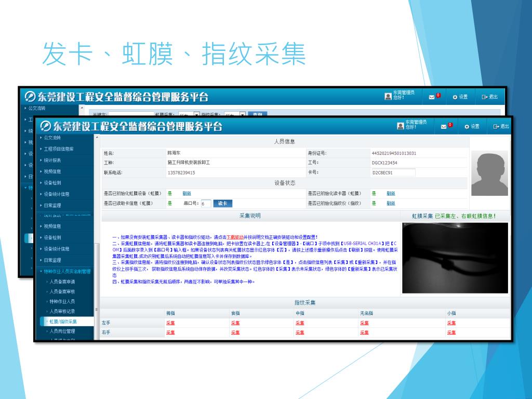Click 采集 for right hand 小指
Image resolution: width=532 pixels, height=399 pixels.
[x=451, y=332]
